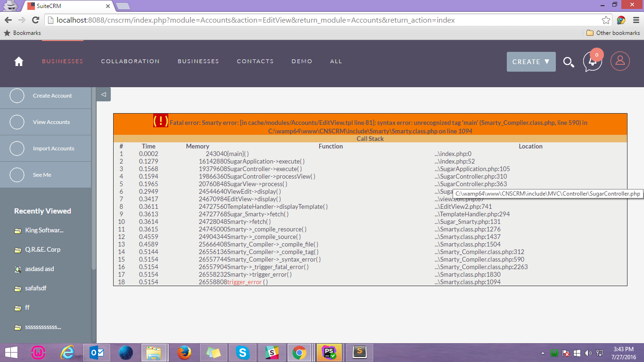
Task: Click folder icon beside ff
Action: [x=18, y=308]
